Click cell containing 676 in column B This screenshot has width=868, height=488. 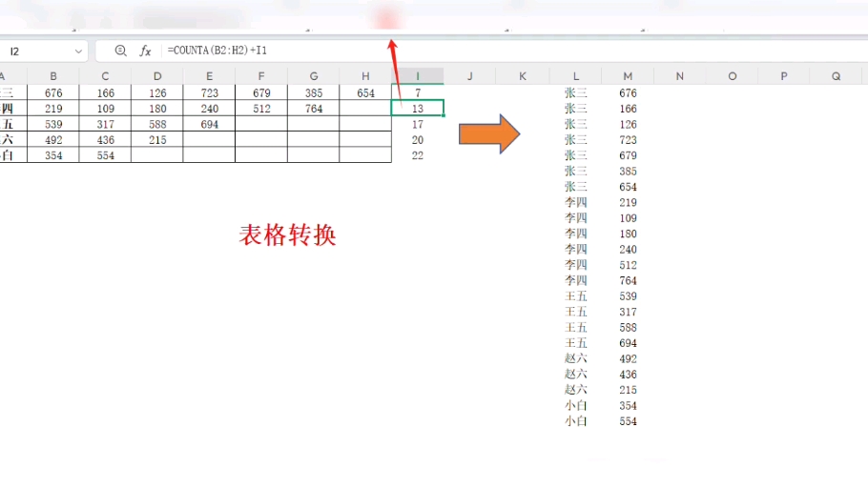[x=53, y=93]
